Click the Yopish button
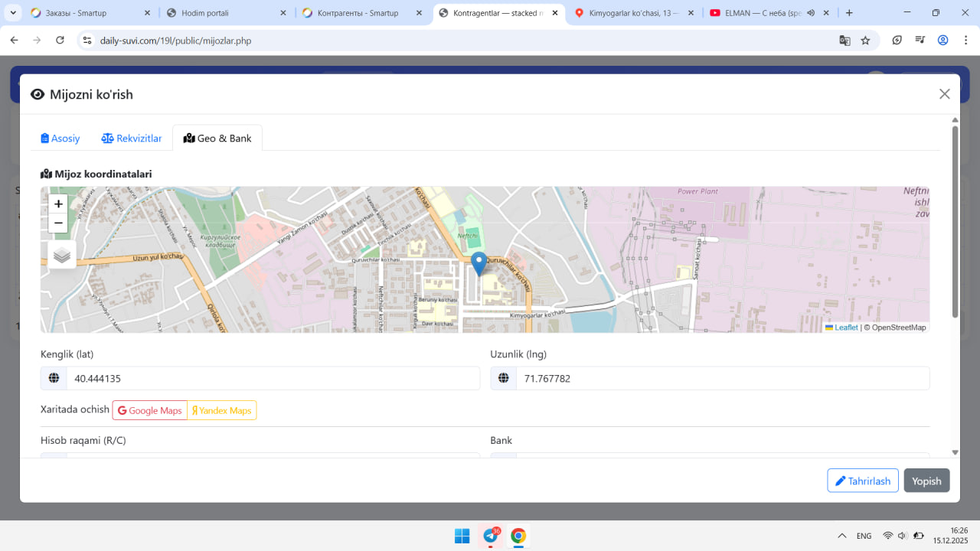 [926, 481]
